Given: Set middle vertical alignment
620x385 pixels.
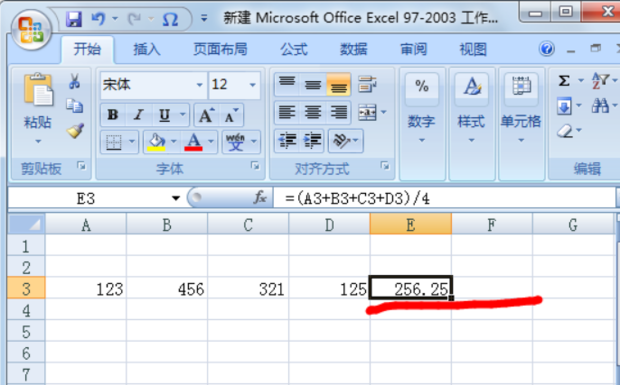Looking at the screenshot, I should (x=313, y=84).
